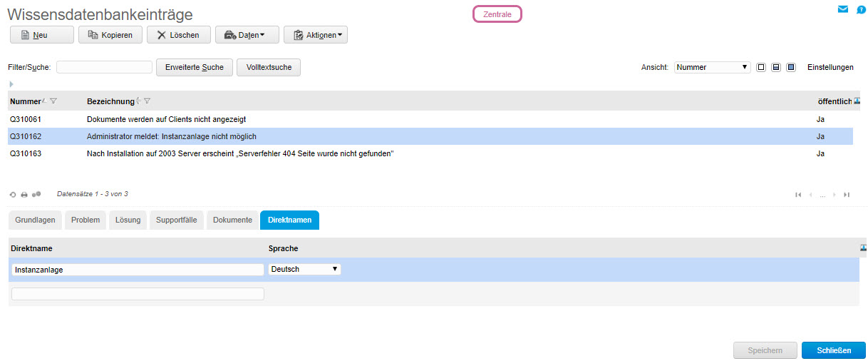Click the Wissensdatenbankeinträge page title
Image resolution: width=868 pixels, height=361 pixels.
pos(100,14)
